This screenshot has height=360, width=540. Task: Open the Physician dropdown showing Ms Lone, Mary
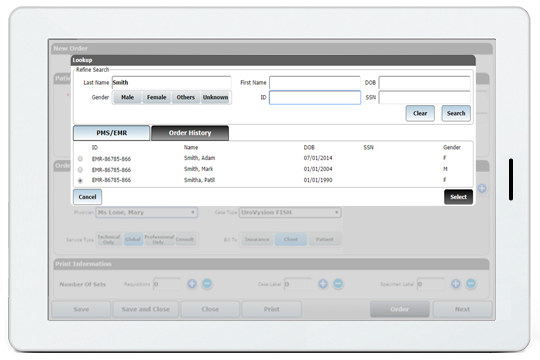[147, 213]
